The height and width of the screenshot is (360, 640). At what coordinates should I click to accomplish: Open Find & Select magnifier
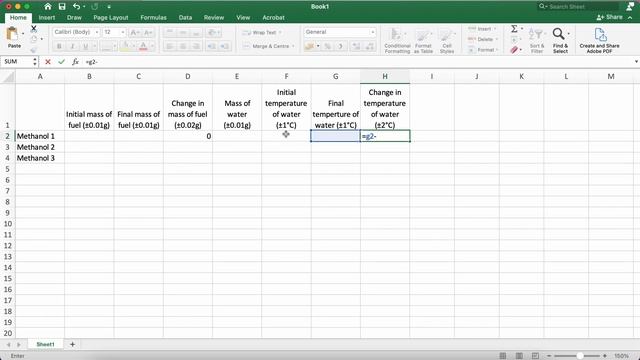click(x=560, y=40)
